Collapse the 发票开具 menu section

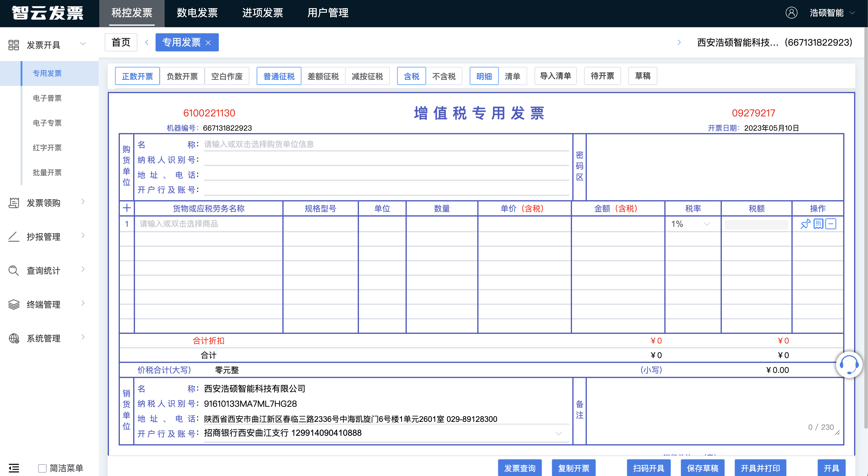click(x=83, y=44)
